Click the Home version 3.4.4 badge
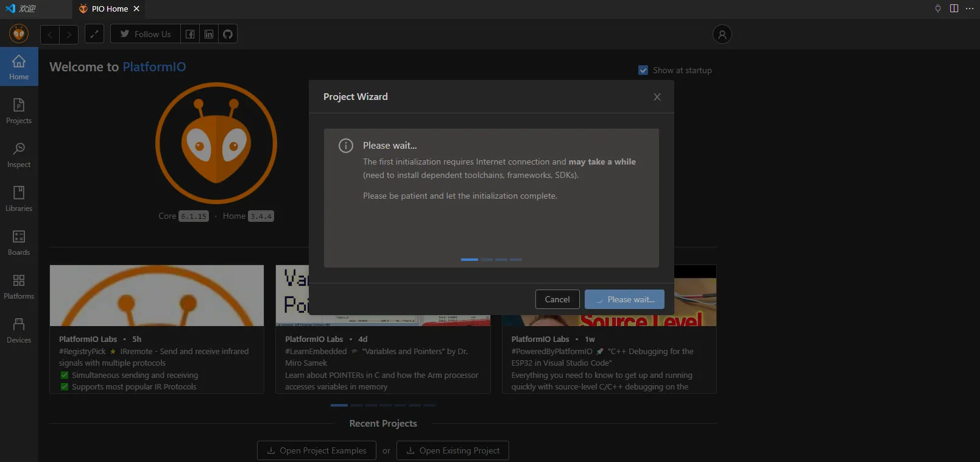Image resolution: width=980 pixels, height=462 pixels. pos(261,216)
